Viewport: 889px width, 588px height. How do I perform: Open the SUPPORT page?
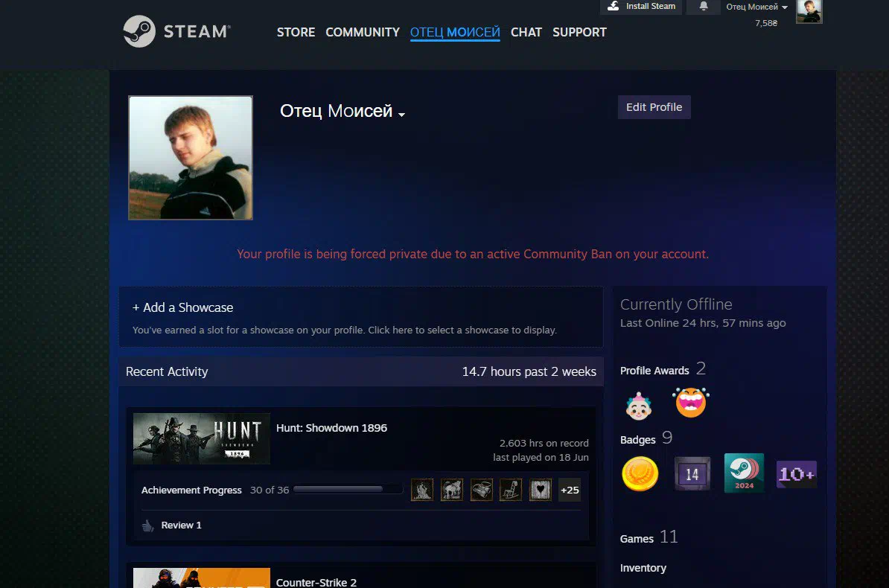[x=579, y=32]
